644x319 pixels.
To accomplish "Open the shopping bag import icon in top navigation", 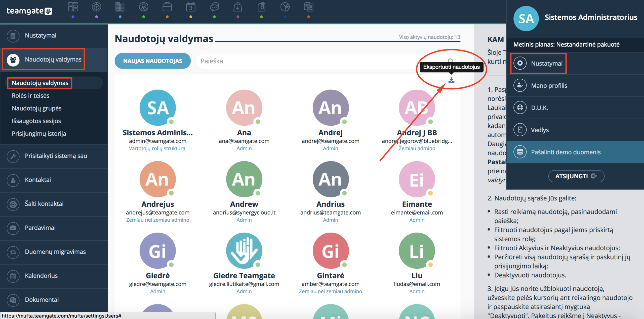I will coord(238,7).
